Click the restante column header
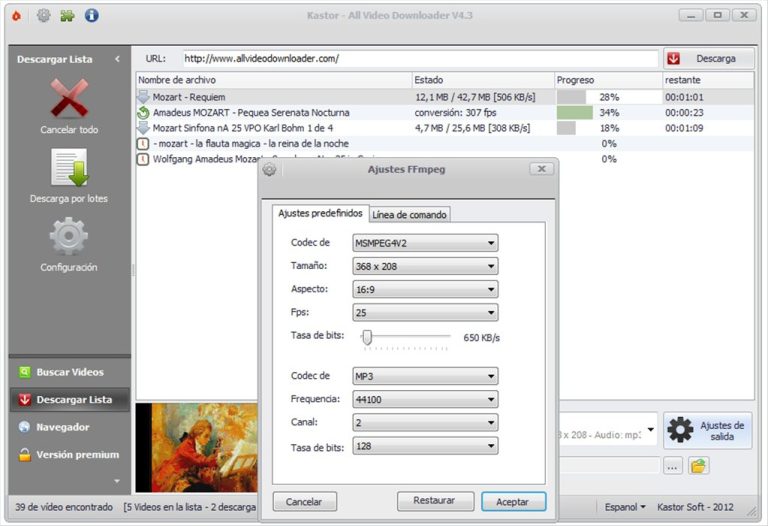Image resolution: width=768 pixels, height=526 pixels. (x=708, y=80)
